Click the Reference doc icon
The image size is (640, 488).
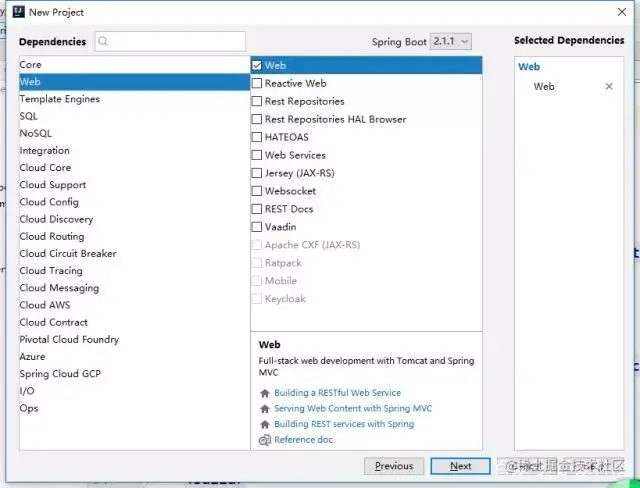click(x=265, y=440)
